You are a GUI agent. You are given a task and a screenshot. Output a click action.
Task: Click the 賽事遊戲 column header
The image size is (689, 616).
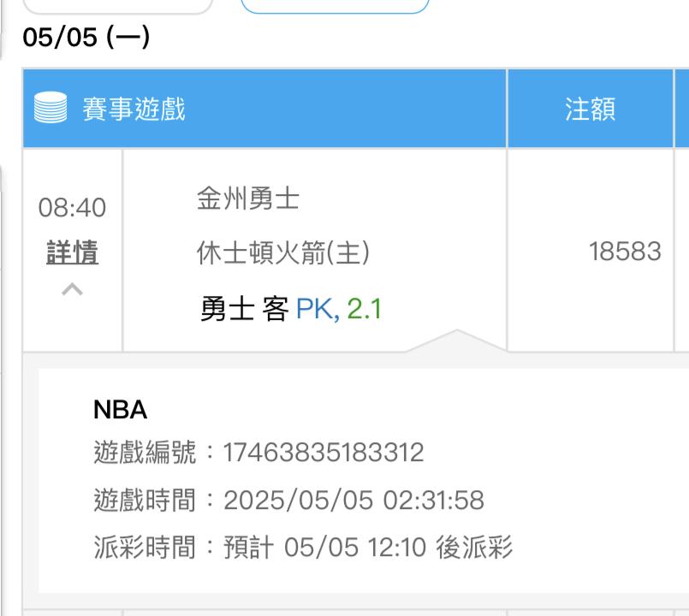[x=134, y=110]
